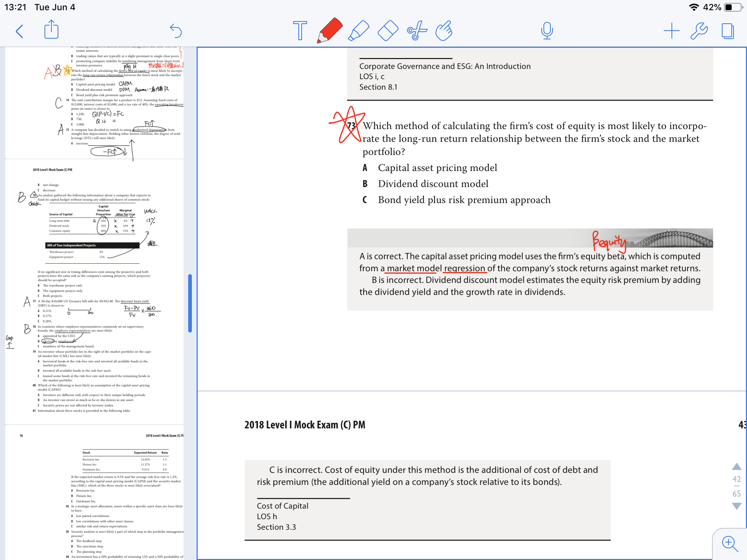Jump to previous page with up arrow
Screen dimensions: 747x560
click(736, 466)
